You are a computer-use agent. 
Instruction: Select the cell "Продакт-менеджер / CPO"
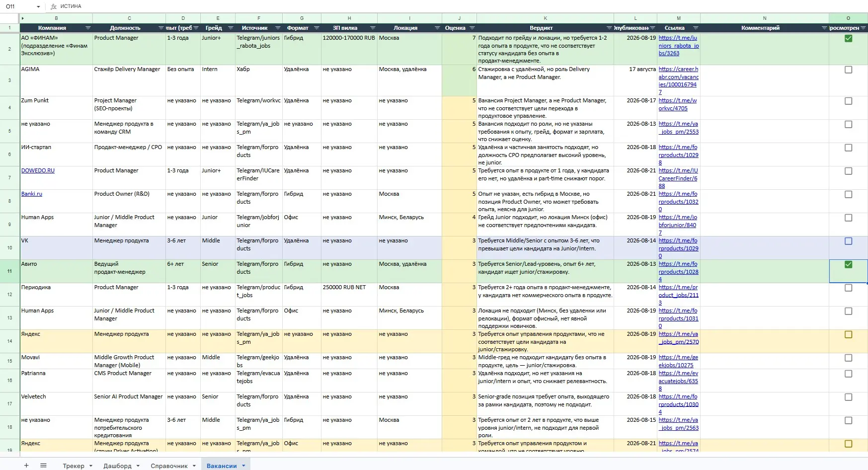[x=129, y=155]
